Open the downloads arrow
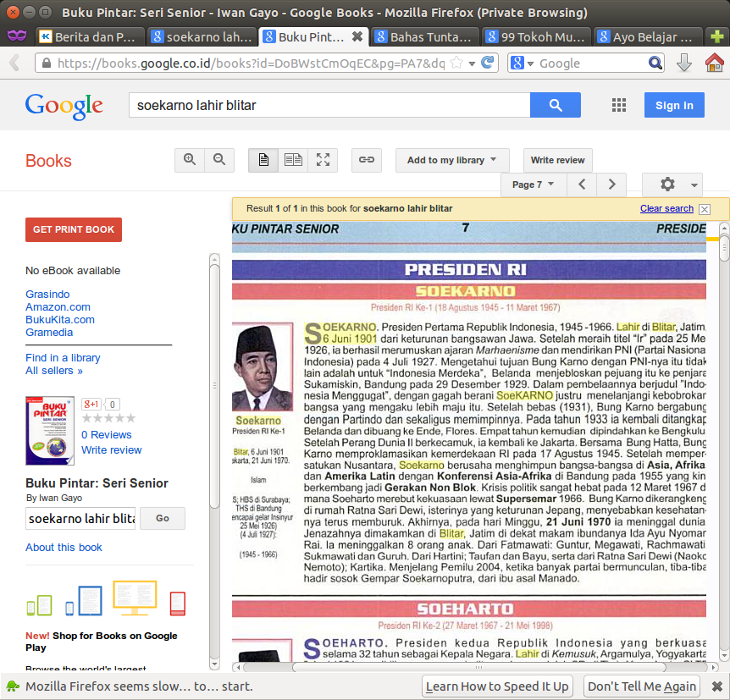Screen dimensions: 730x700 683,63
